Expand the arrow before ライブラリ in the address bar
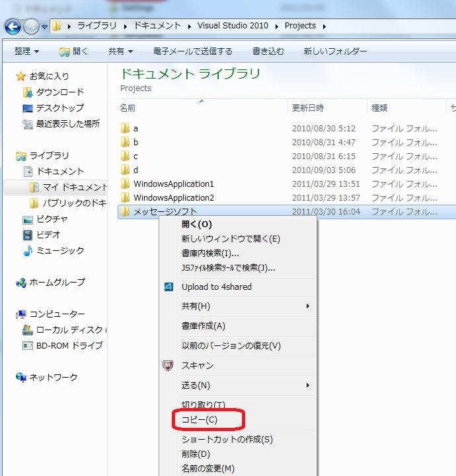Screen dimensions: 456x476 point(69,26)
